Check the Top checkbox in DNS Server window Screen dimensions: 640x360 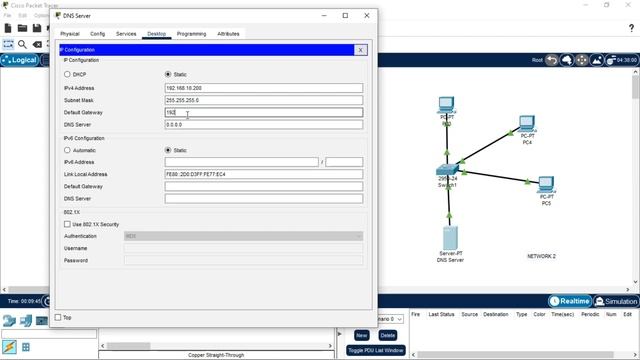(58, 317)
